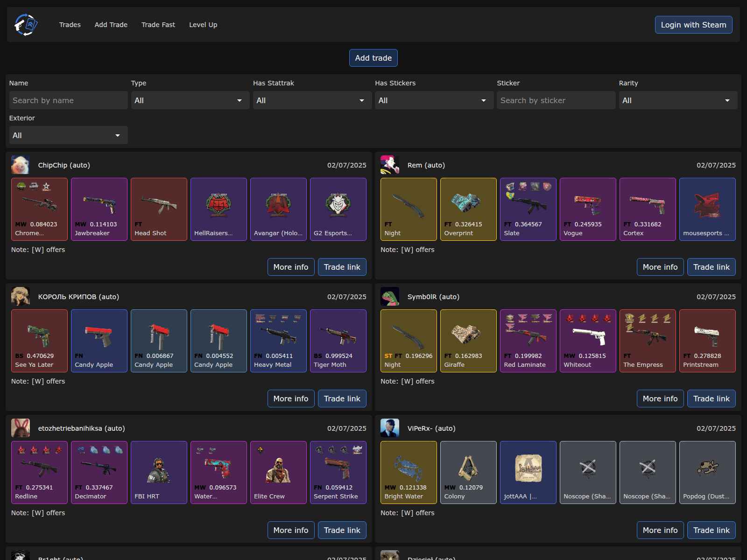This screenshot has height=560, width=747.
Task: Click the centered Add trade button
Action: 373,58
